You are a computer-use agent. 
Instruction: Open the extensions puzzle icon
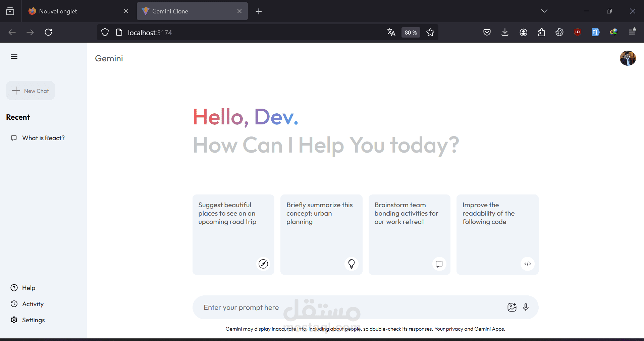(x=541, y=32)
